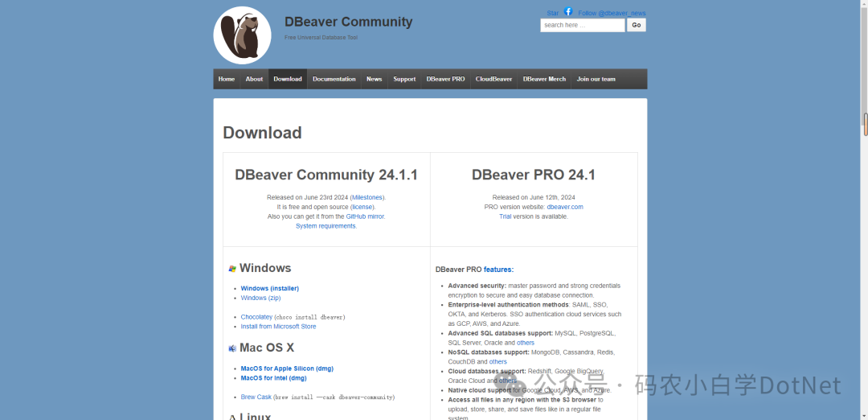This screenshot has width=868, height=420.
Task: Click the 'Free Universal Database Tool' tagline
Action: tap(321, 38)
